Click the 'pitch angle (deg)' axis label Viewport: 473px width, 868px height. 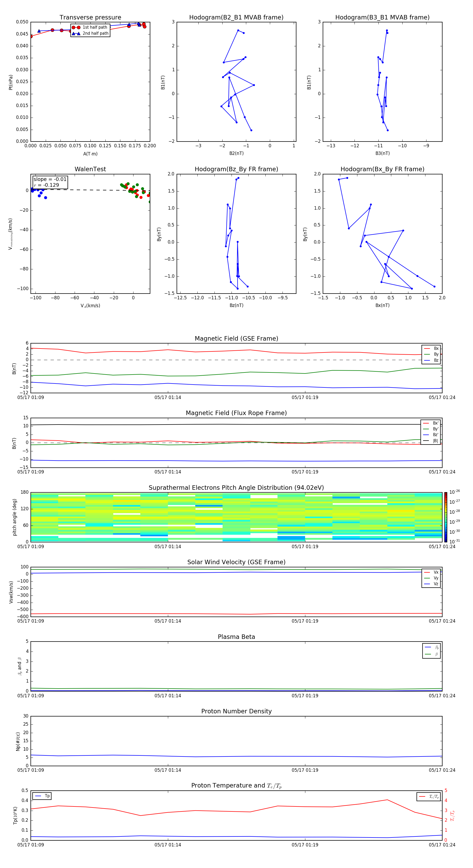pyautogui.click(x=14, y=517)
